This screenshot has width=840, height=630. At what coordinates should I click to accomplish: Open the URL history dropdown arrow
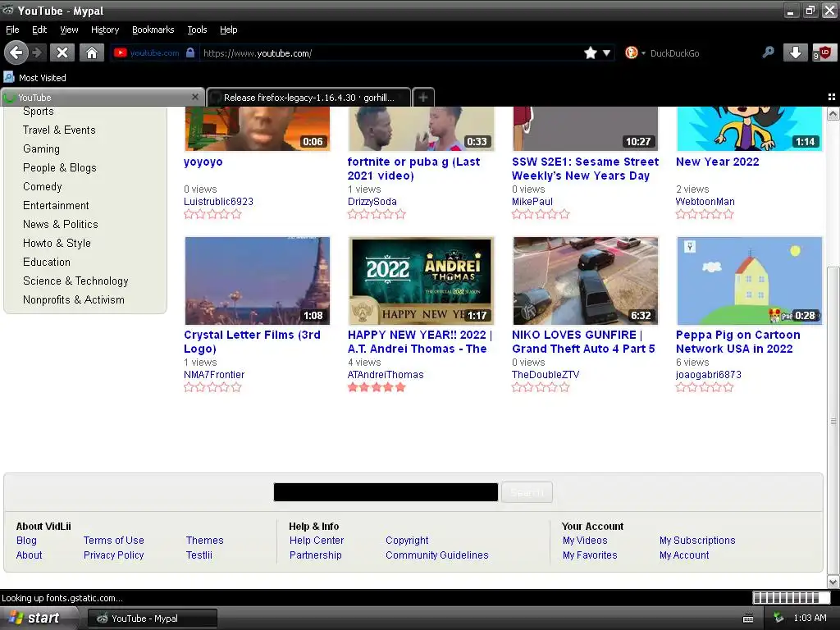point(606,52)
